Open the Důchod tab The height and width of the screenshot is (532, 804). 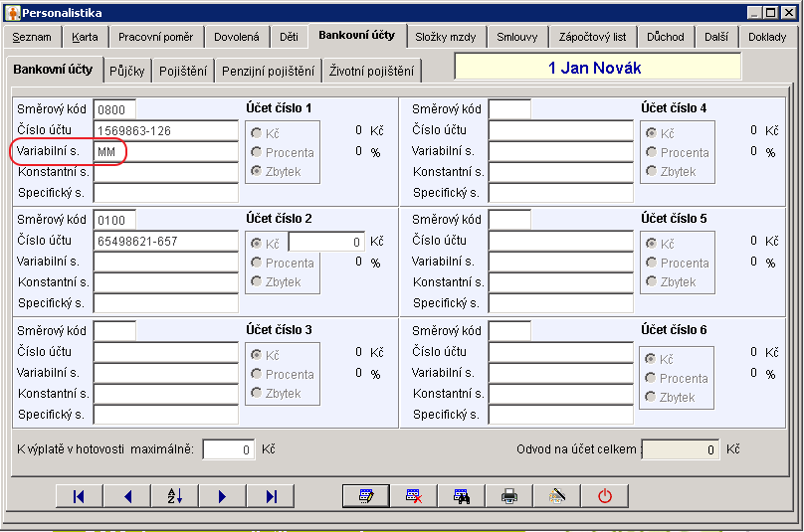(x=665, y=37)
